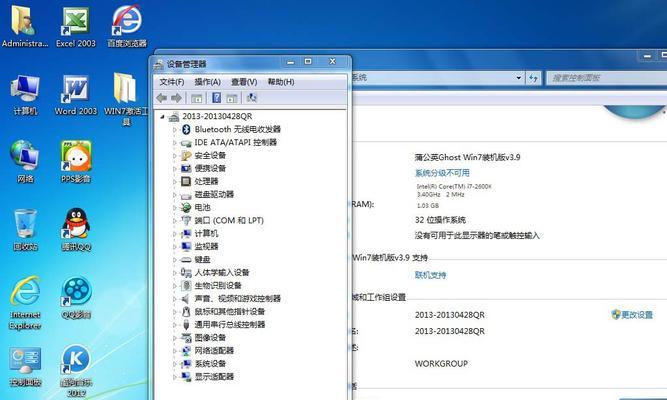Screen dimensions: 667x400
Task: Click the Forward arrow in Device Manager toolbar
Action: pos(177,98)
